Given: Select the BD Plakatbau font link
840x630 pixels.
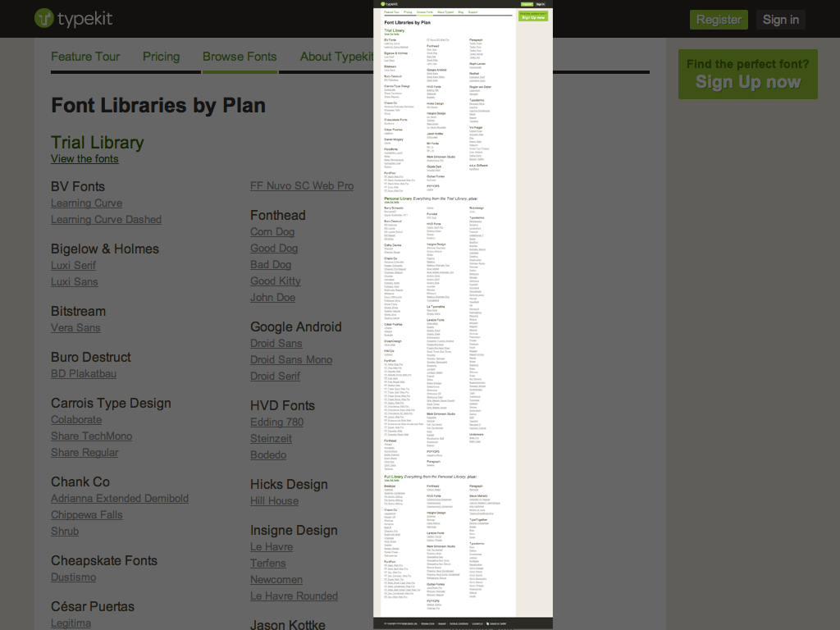Looking at the screenshot, I should [84, 373].
